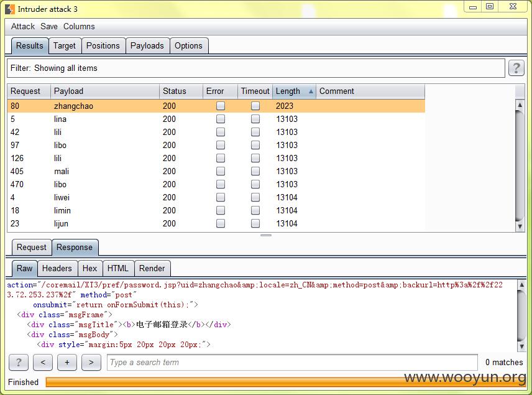
Task: Sort by Comment column header
Action: (370, 91)
